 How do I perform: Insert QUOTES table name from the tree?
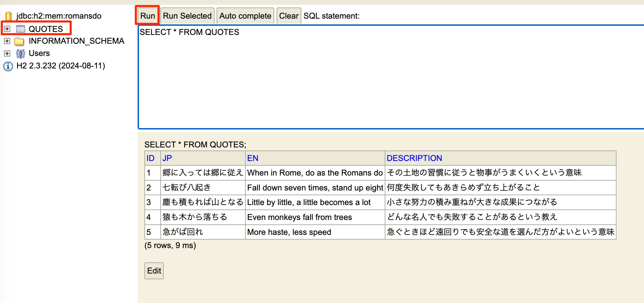46,29
